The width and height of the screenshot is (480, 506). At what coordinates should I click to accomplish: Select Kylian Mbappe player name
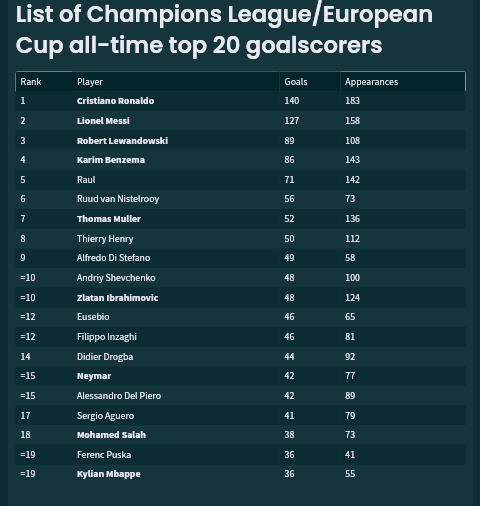point(109,474)
